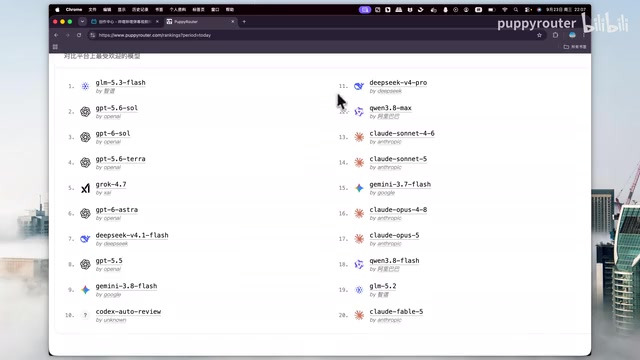Click the OpenAI icon beside gpt-5.6-sol

(85, 111)
